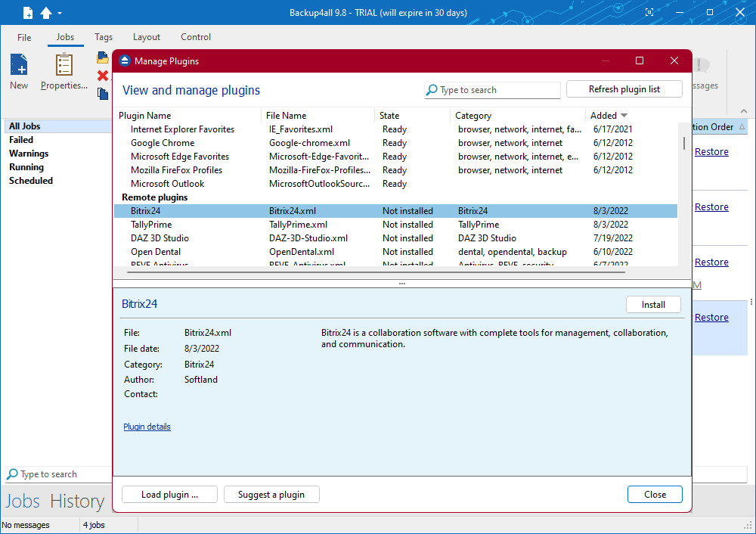
Task: Click the No messages status bar entry
Action: click(26, 525)
